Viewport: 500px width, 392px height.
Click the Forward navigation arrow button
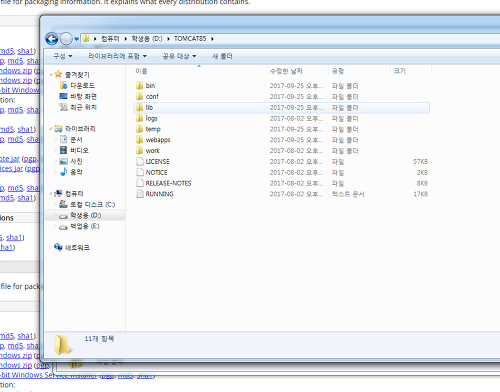(x=66, y=39)
